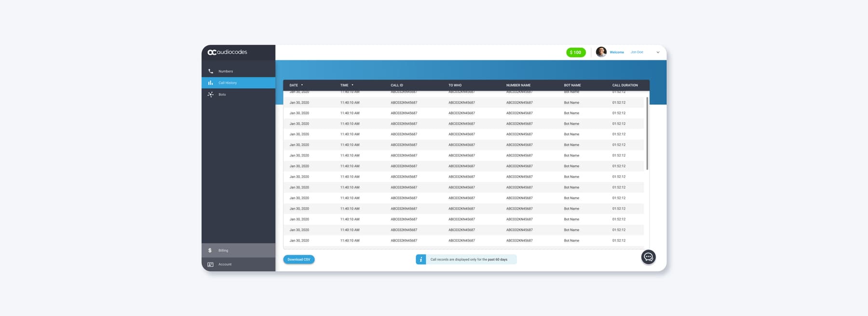Click the green $ 100 balance badge
This screenshot has width=868, height=316.
click(576, 53)
